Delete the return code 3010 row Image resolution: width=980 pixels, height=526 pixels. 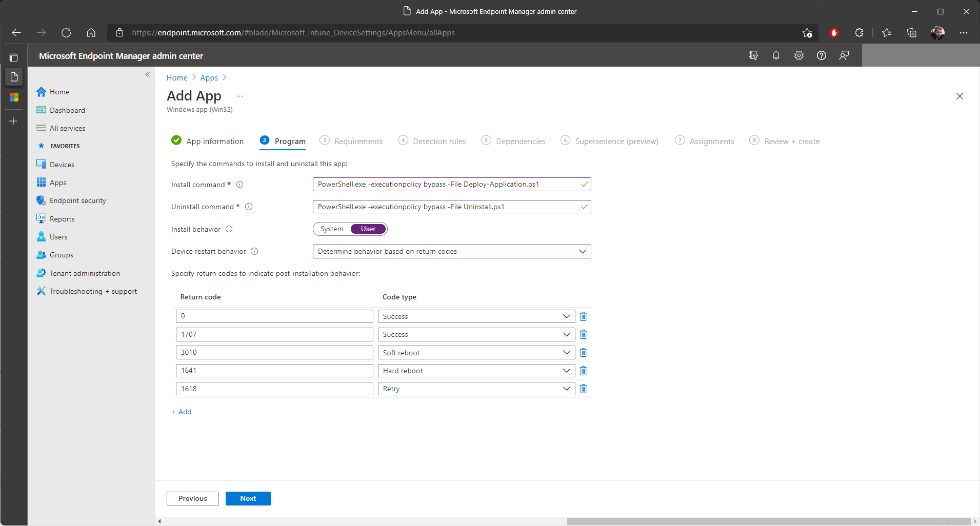[x=583, y=353]
